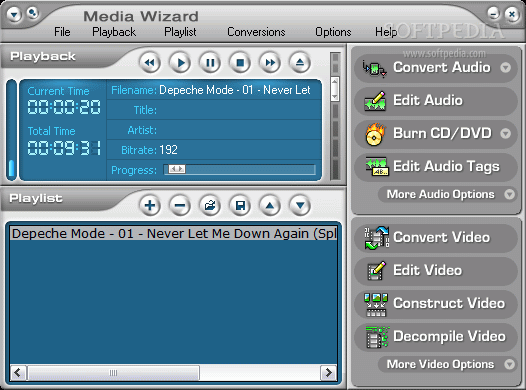Click the info panel scroll up arrow

335,81
